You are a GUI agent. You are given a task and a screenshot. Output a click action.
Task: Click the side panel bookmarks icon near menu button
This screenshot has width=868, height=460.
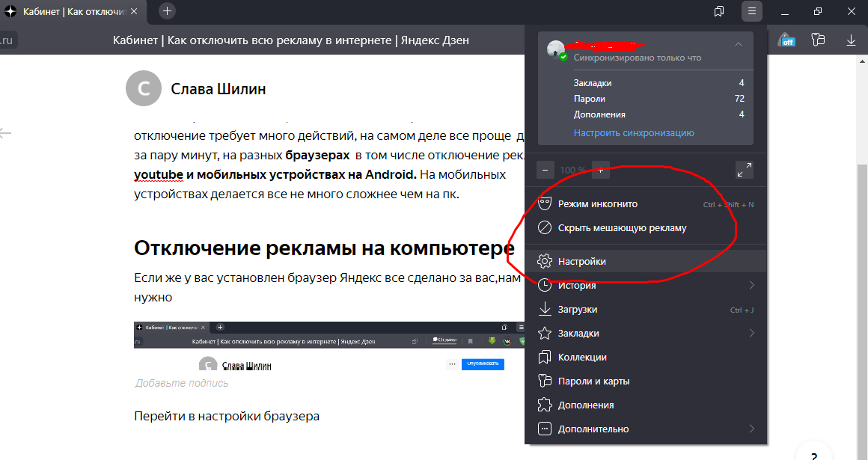pyautogui.click(x=719, y=11)
